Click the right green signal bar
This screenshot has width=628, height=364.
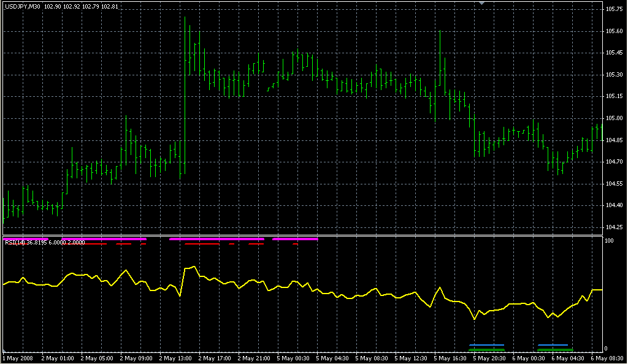pos(555,350)
